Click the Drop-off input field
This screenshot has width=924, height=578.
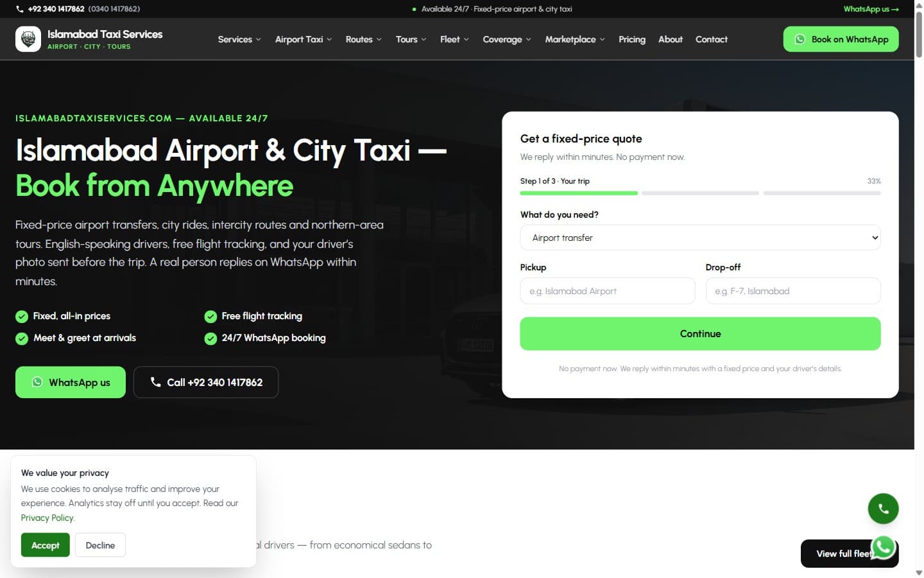tap(793, 291)
